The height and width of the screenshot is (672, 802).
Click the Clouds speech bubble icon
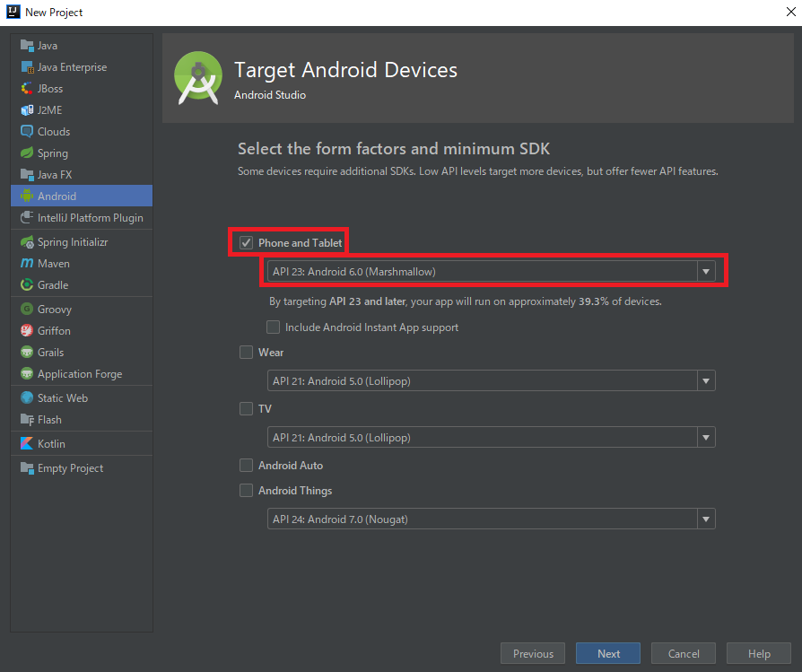point(27,131)
